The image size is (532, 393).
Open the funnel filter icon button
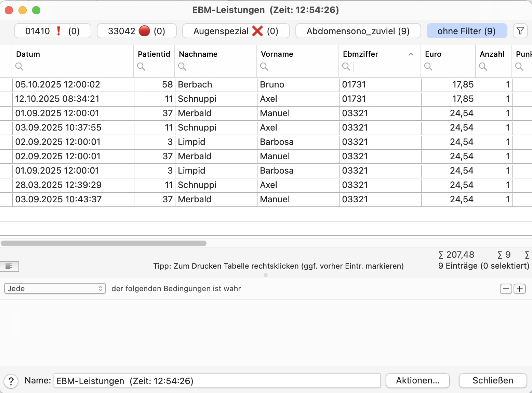[x=520, y=31]
